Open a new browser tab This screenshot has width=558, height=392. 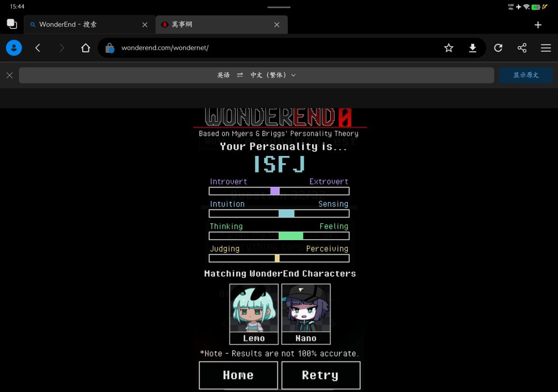click(538, 25)
